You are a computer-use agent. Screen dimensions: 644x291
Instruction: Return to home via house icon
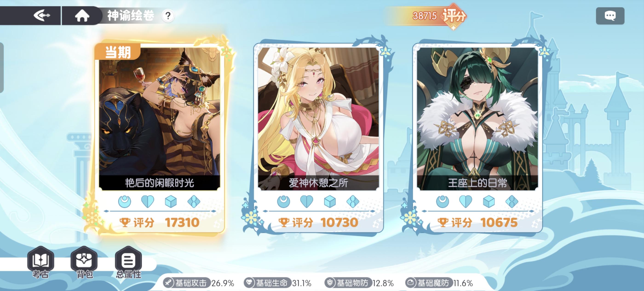tap(82, 15)
